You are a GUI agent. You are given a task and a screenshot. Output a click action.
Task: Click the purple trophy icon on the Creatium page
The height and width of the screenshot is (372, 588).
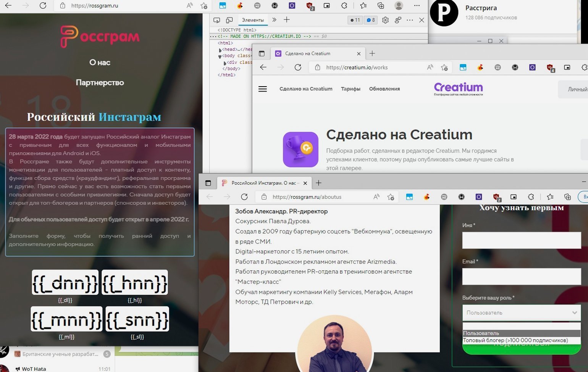click(x=300, y=150)
